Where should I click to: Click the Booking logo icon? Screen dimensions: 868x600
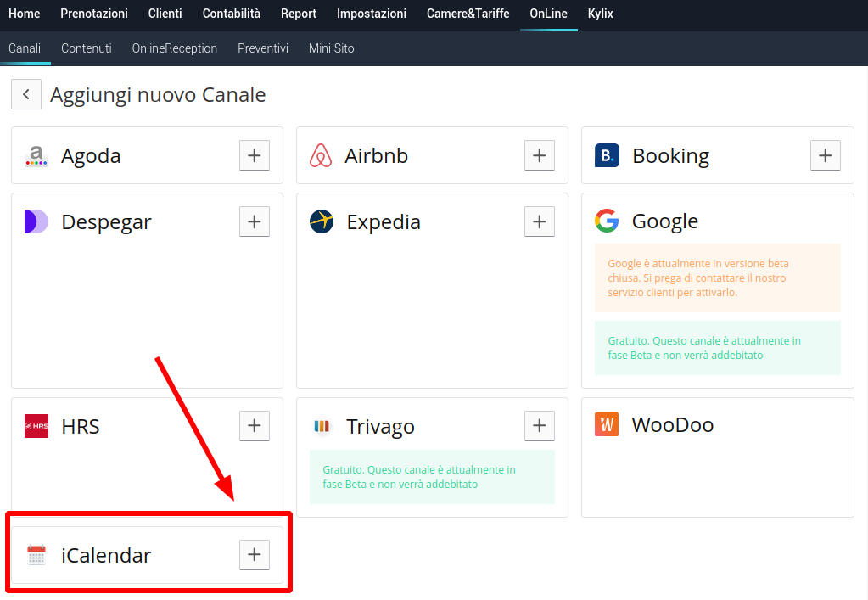click(607, 155)
